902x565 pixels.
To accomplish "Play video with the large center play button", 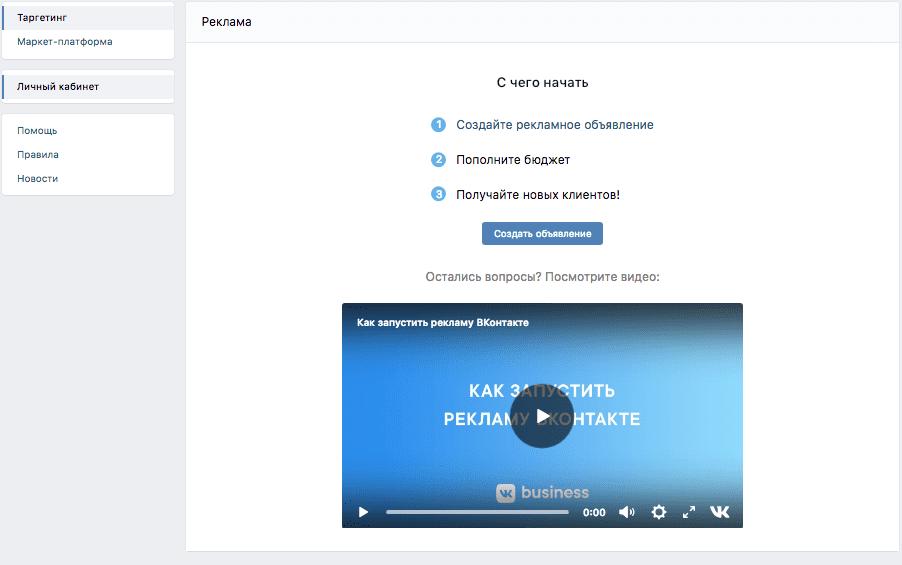I will click(542, 416).
